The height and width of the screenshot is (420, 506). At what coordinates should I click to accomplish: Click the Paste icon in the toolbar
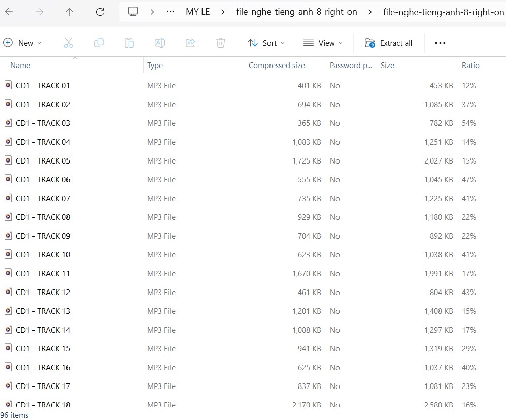[x=129, y=43]
